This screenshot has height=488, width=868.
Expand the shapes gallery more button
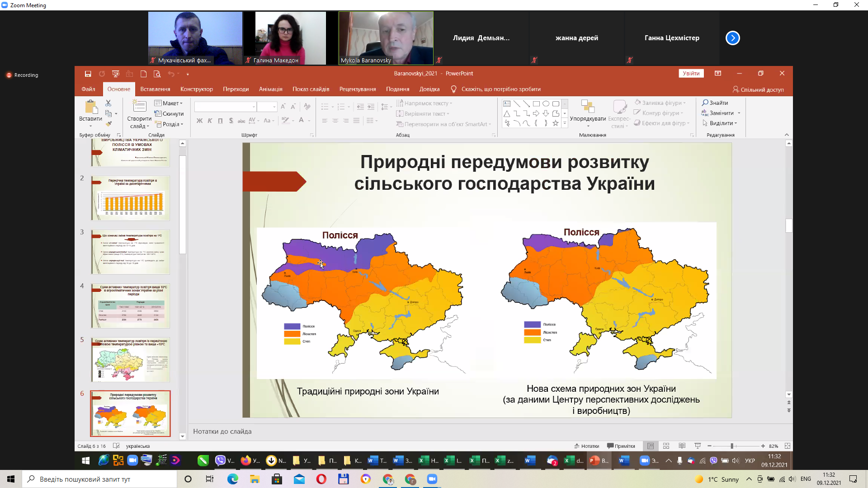[565, 123]
